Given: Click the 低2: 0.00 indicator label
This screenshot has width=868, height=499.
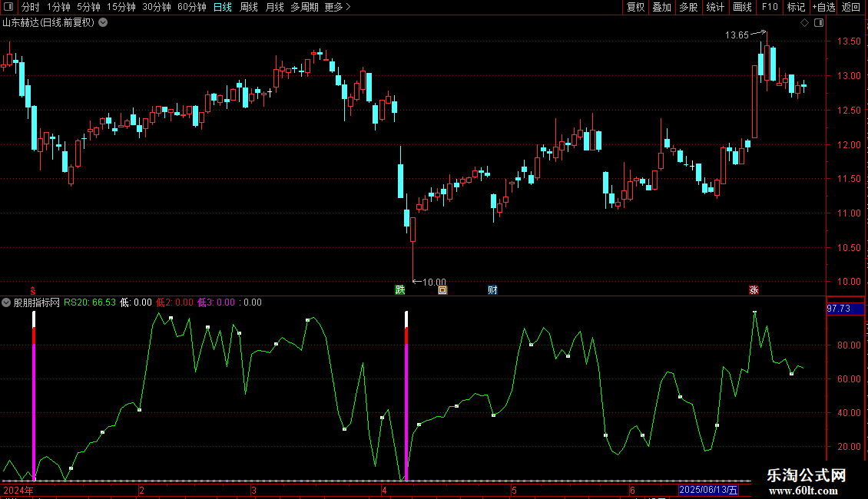Looking at the screenshot, I should coord(174,302).
